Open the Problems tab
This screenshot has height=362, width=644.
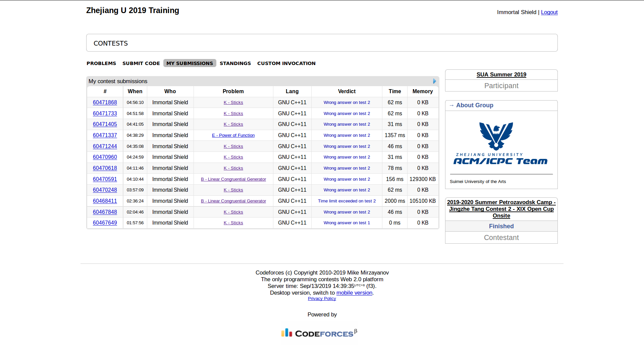tap(101, 63)
